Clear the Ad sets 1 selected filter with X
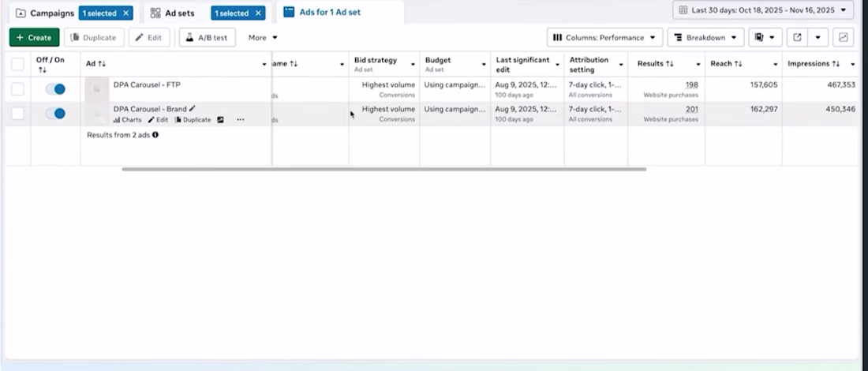 point(258,13)
